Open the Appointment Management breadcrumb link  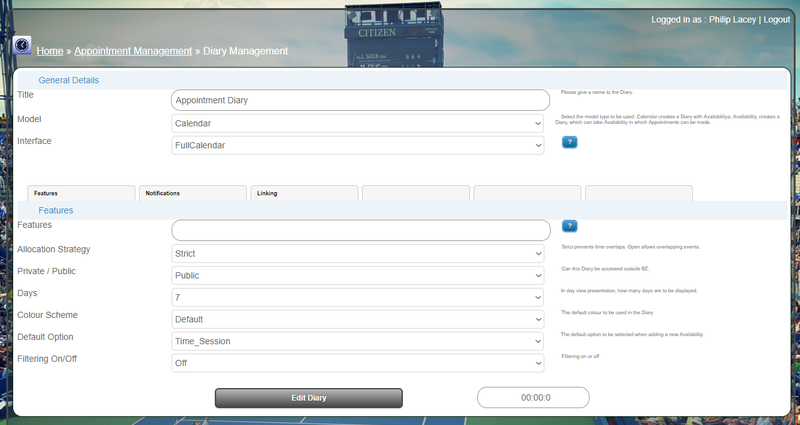[133, 51]
